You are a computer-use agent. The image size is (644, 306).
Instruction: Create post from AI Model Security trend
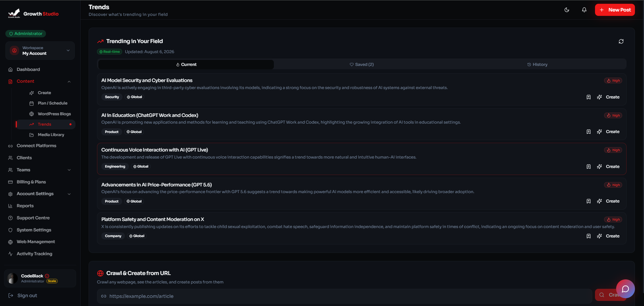608,97
